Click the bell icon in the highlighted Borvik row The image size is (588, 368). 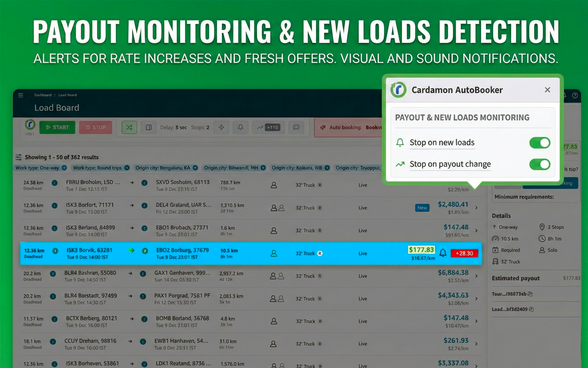(443, 253)
